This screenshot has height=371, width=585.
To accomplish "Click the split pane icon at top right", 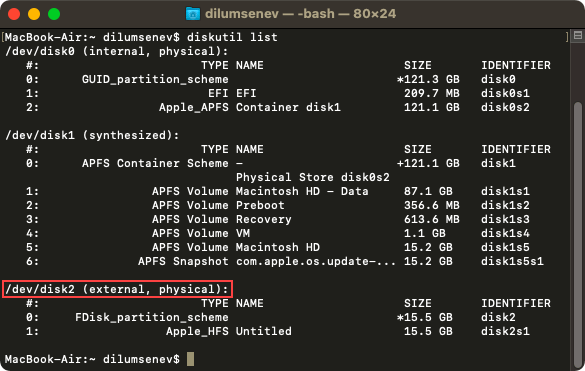I will 578,35.
